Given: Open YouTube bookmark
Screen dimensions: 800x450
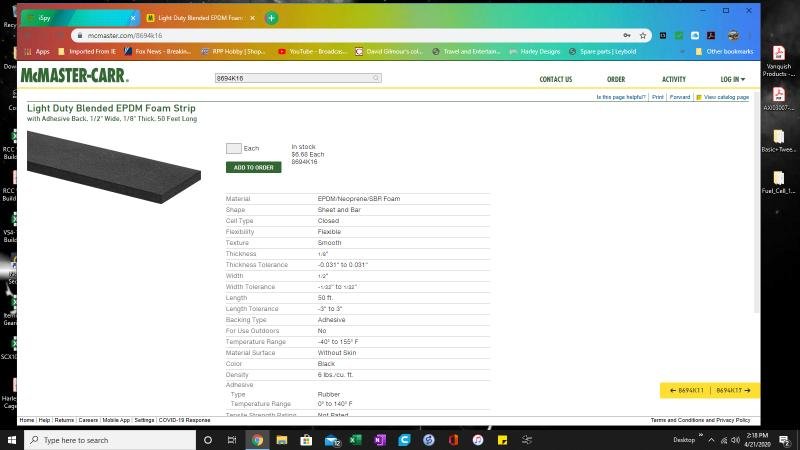Looking at the screenshot, I should coord(312,52).
